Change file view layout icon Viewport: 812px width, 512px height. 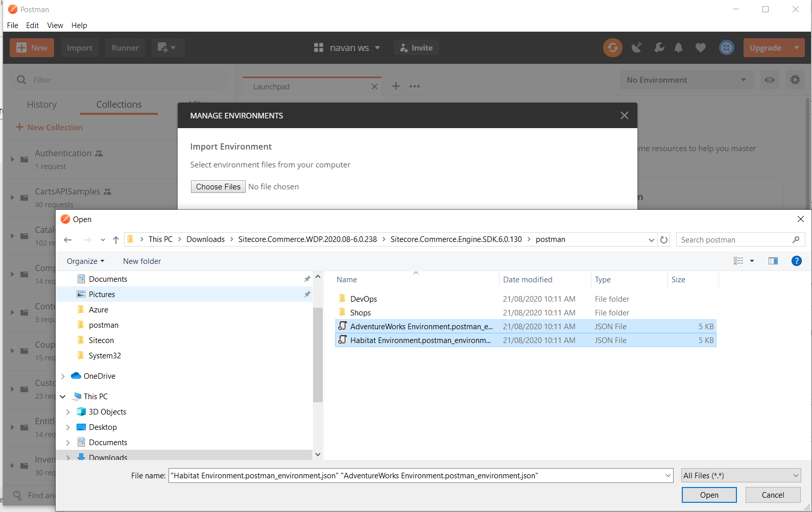[738, 261]
